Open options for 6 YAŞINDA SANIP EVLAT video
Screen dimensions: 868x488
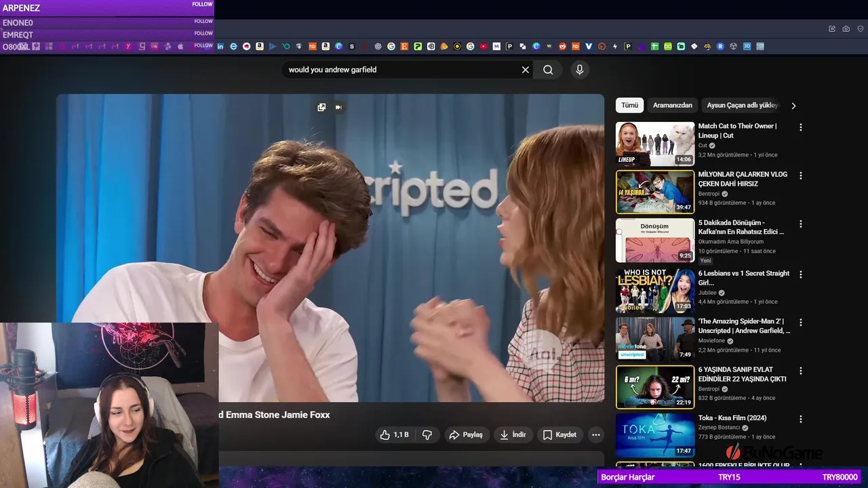click(801, 371)
